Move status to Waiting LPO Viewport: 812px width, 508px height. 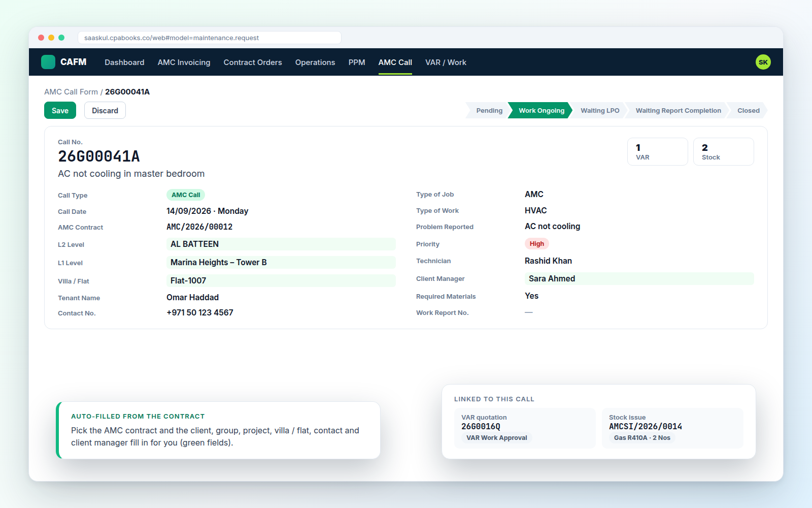599,110
